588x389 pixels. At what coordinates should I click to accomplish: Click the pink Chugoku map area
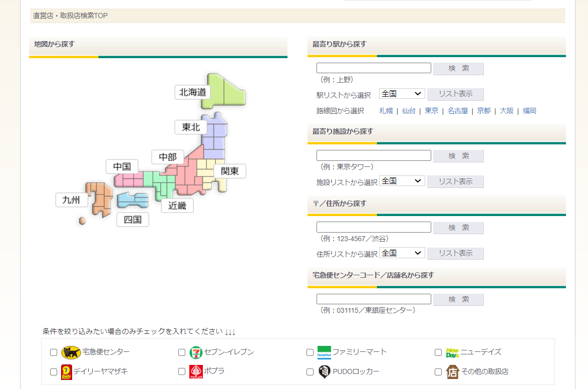[x=128, y=179]
